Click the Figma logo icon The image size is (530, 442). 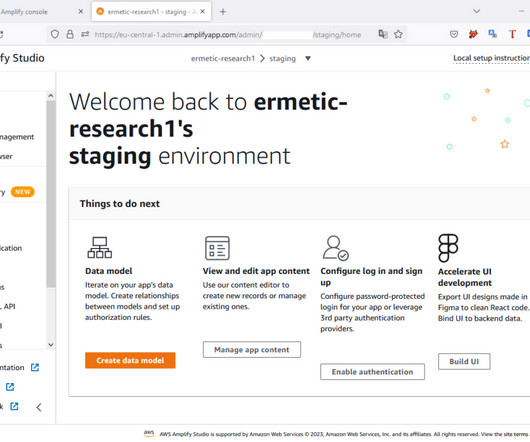pos(448,248)
